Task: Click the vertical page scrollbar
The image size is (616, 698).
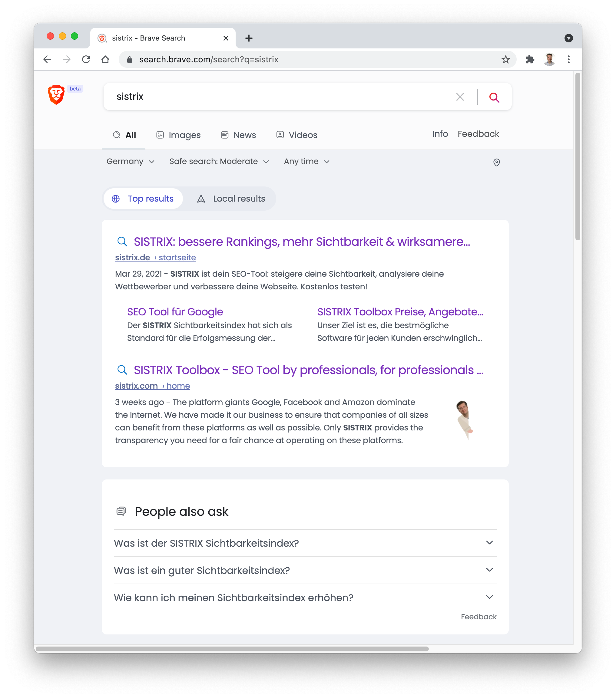Action: pos(578,157)
